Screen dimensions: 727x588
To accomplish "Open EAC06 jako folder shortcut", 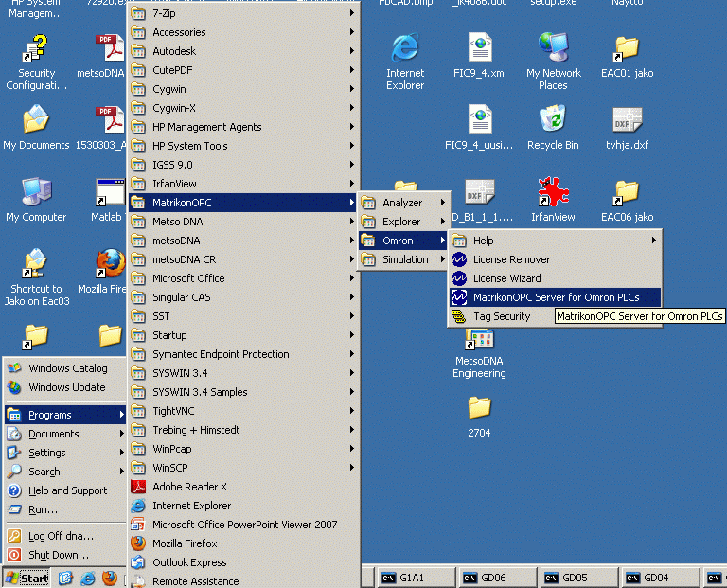I will (x=627, y=191).
